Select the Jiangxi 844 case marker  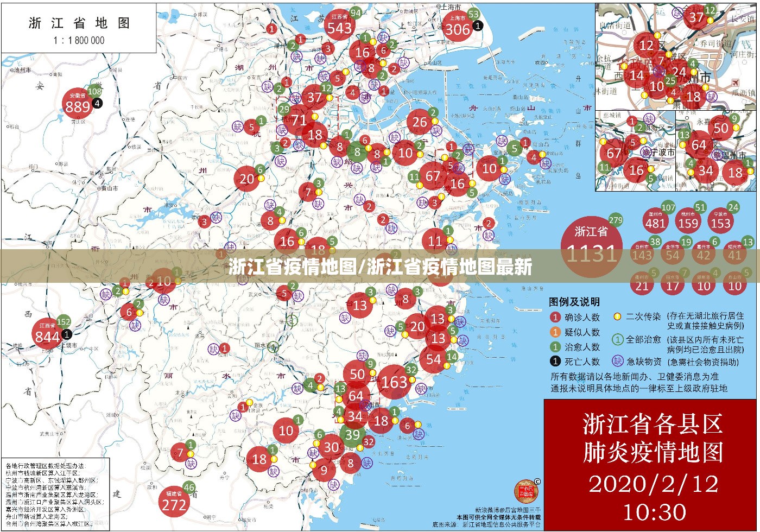coord(47,334)
